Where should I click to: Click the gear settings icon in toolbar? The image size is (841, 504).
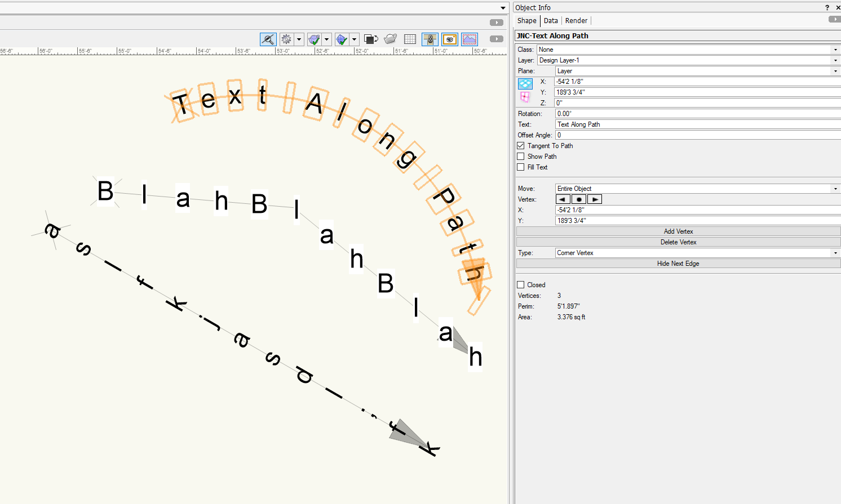pyautogui.click(x=286, y=39)
